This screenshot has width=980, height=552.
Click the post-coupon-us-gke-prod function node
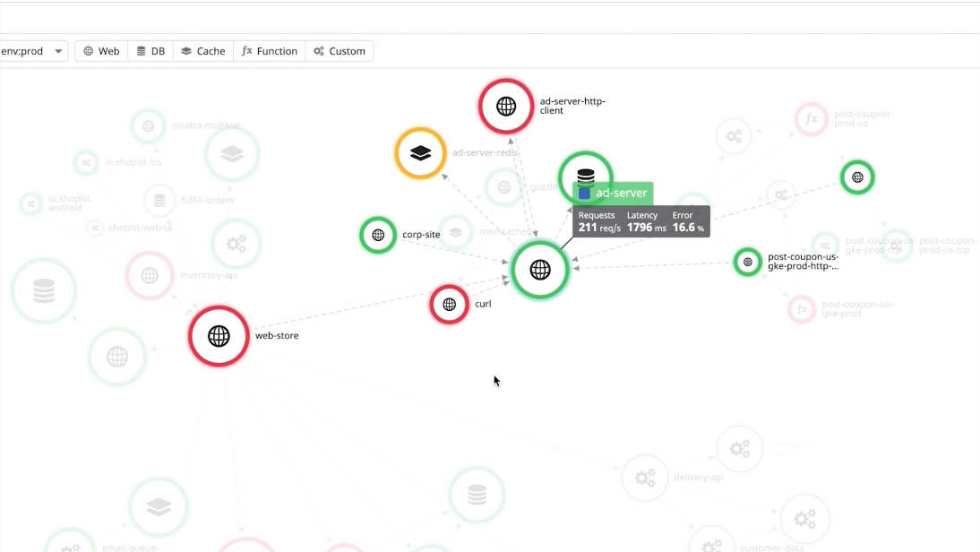pos(802,309)
